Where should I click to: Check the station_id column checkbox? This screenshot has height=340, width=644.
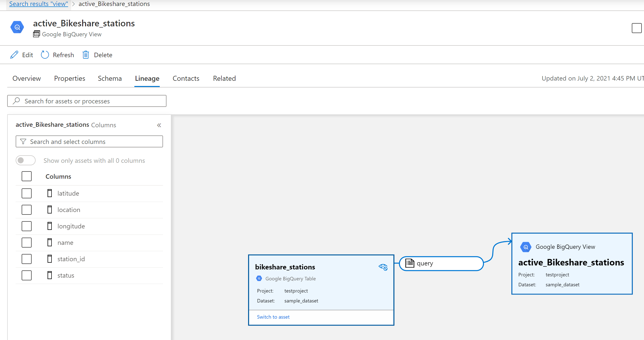(27, 259)
